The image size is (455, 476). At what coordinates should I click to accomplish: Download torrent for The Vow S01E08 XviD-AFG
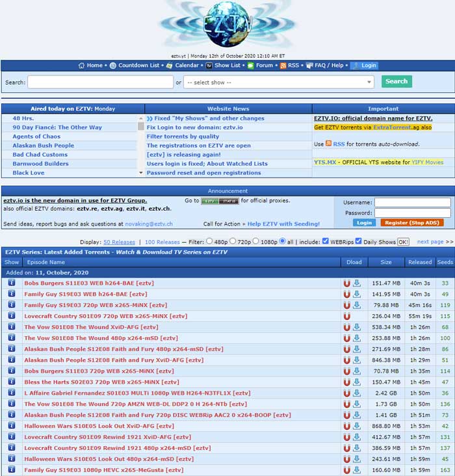357,327
